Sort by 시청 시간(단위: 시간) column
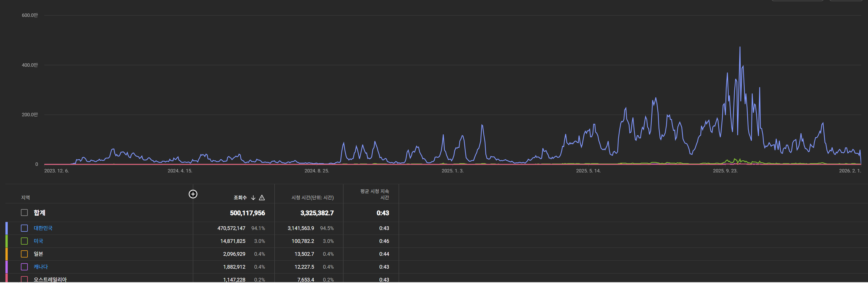868x283 pixels. (312, 198)
